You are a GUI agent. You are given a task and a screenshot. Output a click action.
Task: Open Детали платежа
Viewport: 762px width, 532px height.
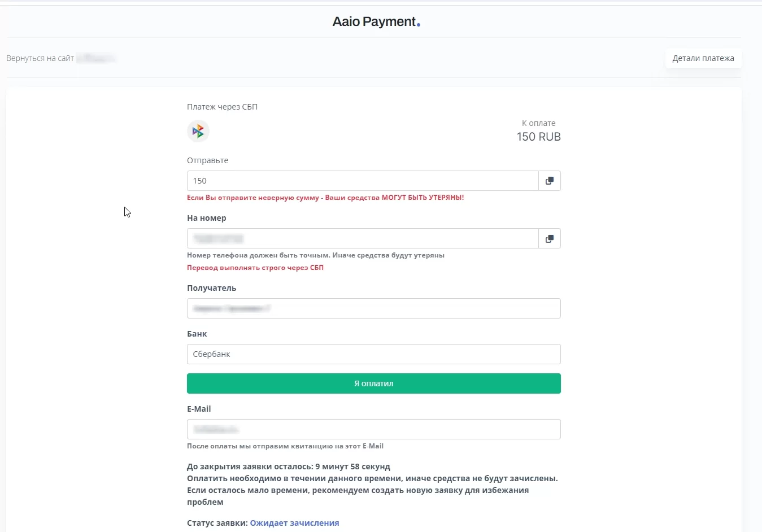(703, 58)
